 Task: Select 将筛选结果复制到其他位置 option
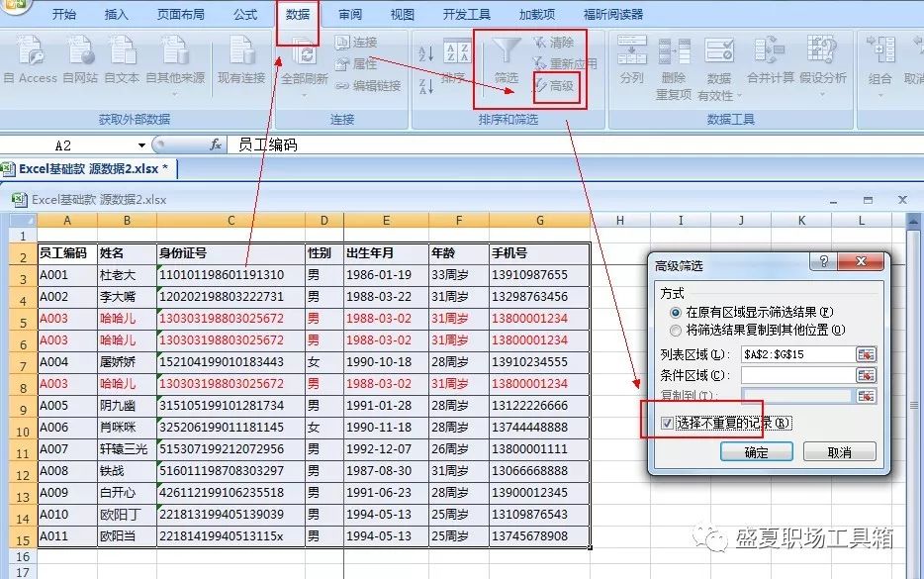point(677,330)
